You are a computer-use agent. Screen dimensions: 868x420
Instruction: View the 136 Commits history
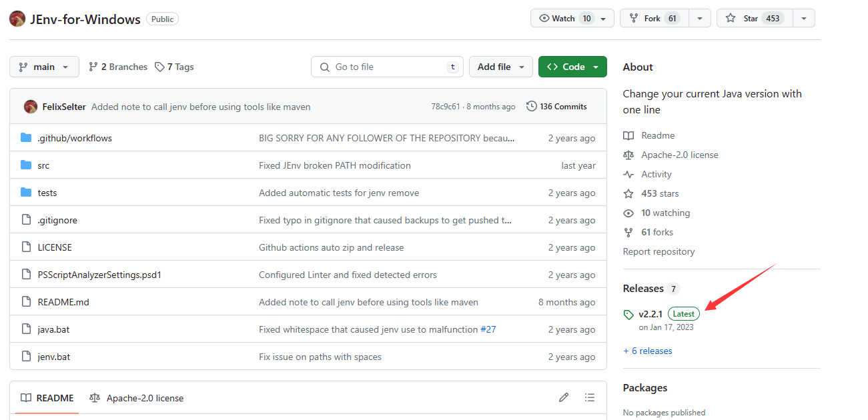[557, 107]
